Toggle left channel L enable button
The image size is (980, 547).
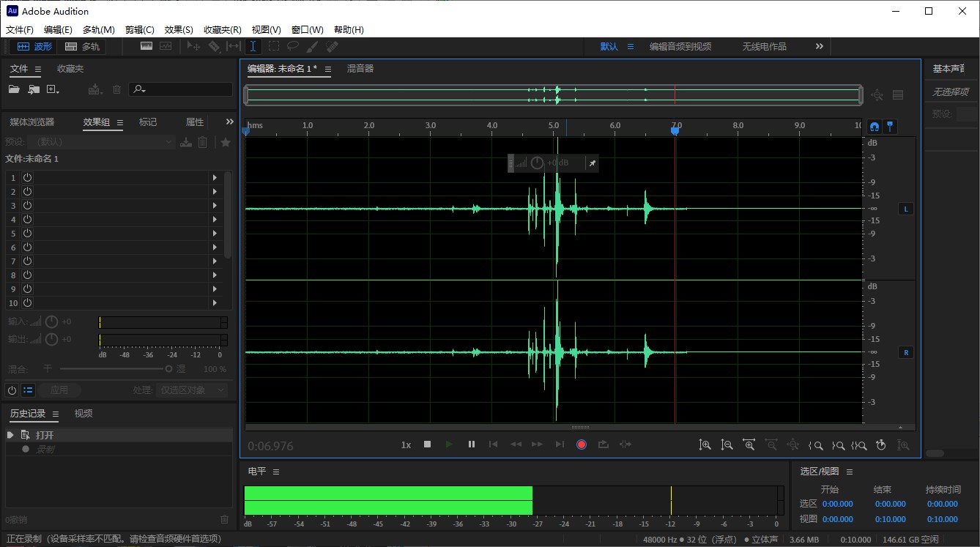click(906, 209)
